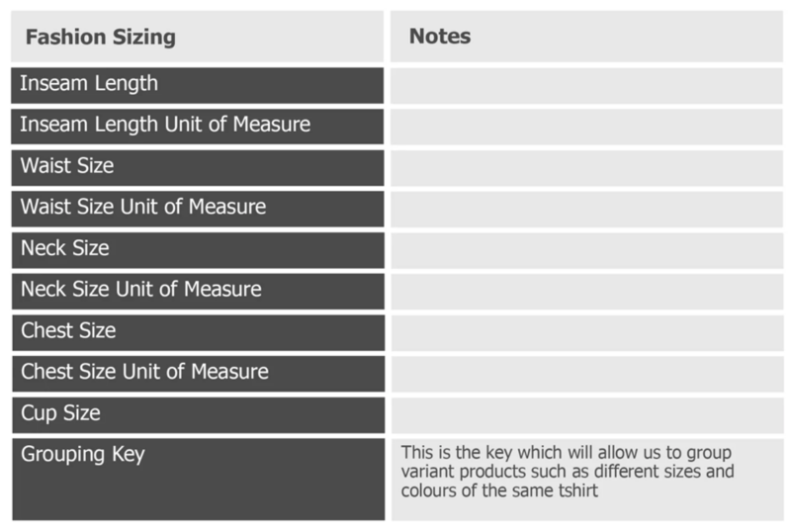The image size is (791, 532).
Task: Click the empty notes cell for Waist Size
Action: [587, 168]
